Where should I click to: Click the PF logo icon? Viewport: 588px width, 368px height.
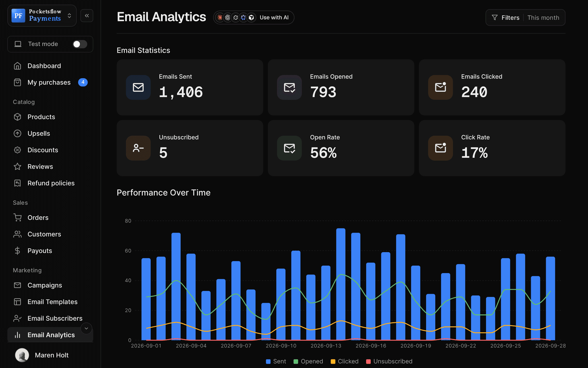coord(18,16)
